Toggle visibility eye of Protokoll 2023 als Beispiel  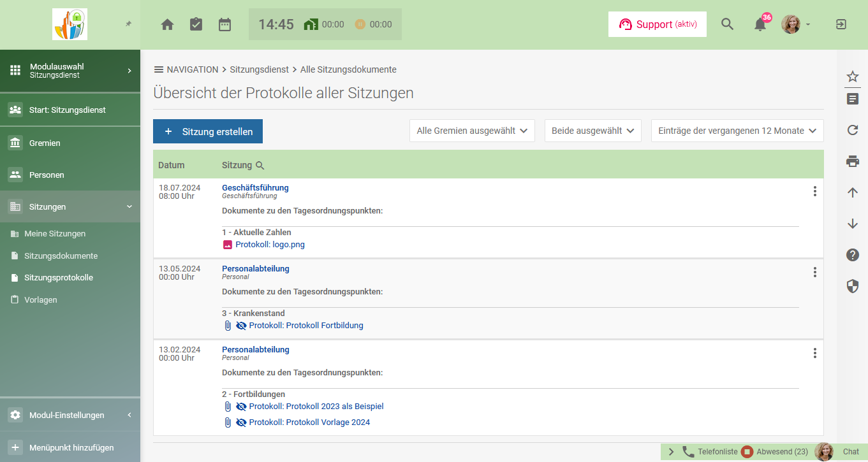241,407
